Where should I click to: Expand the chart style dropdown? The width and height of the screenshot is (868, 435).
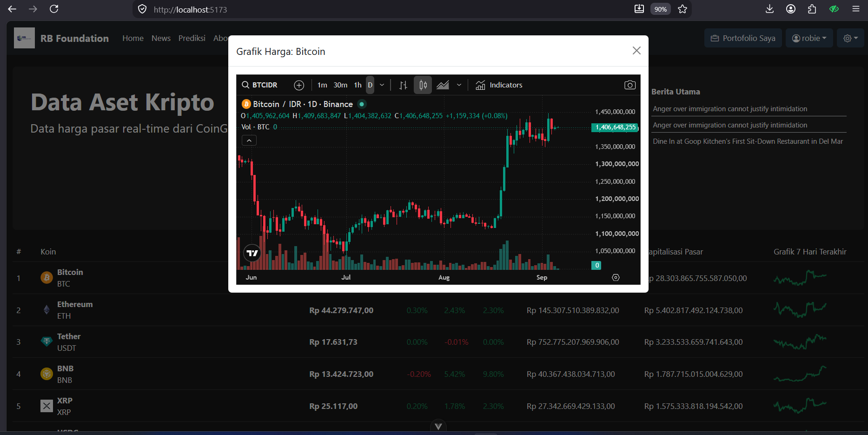click(459, 85)
